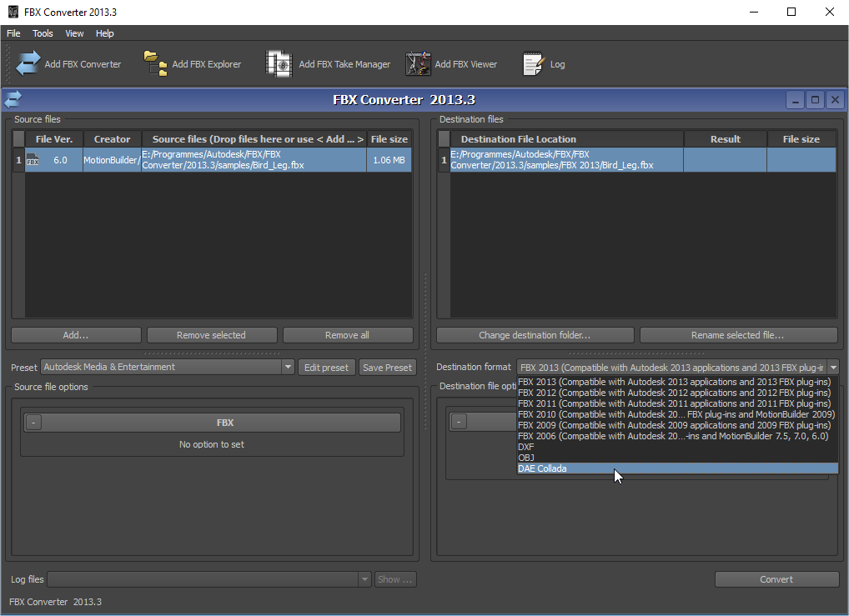Click the Save Preset button
The height and width of the screenshot is (616, 849).
pos(387,368)
